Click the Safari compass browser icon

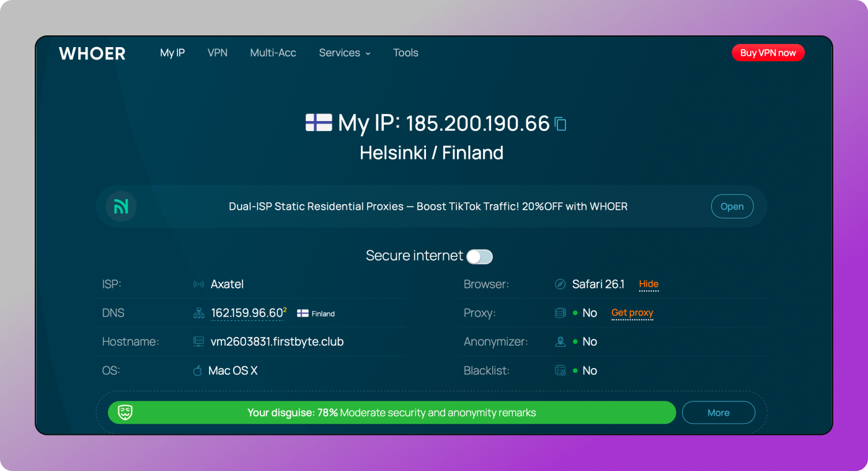[x=560, y=285]
